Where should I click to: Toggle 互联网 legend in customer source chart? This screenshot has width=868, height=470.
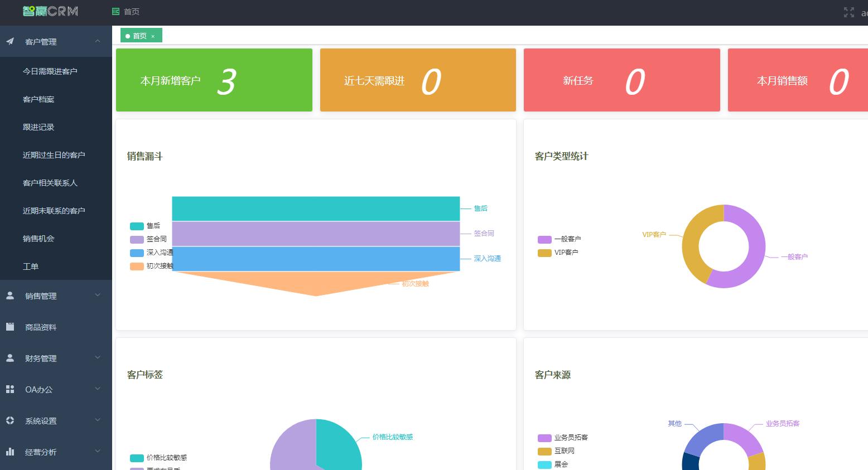tap(556, 451)
